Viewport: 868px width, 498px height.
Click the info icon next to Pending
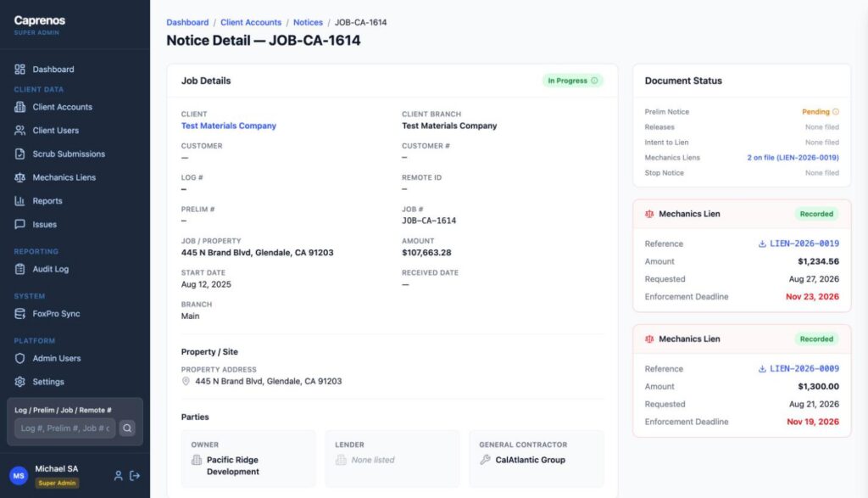(x=836, y=111)
